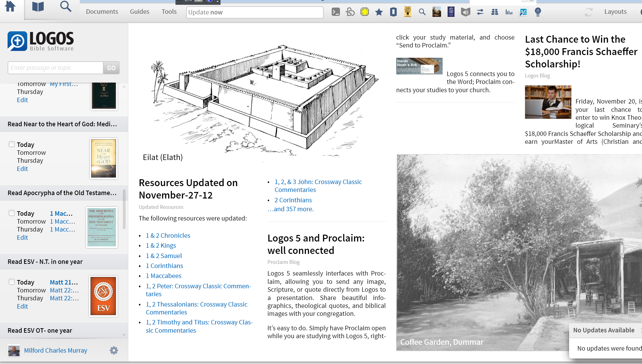Open the bar chart shortcut icon
Screen dimensions: 642x364
coord(509,12)
